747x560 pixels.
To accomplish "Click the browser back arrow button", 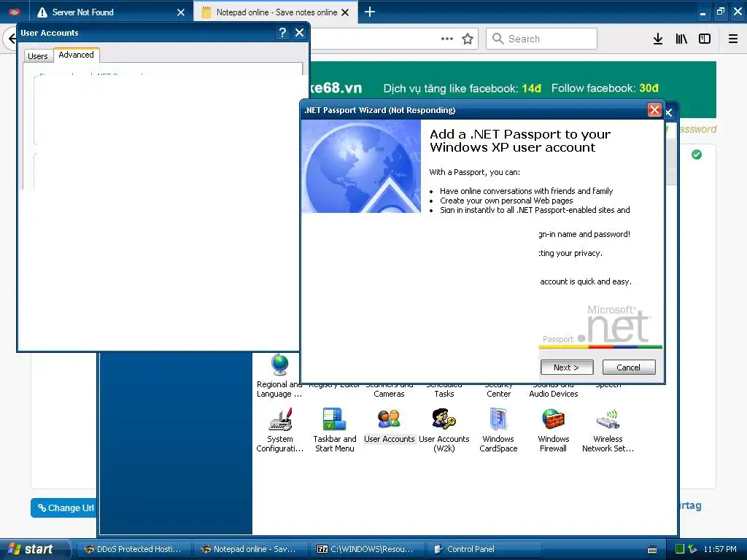I will coord(12,39).
